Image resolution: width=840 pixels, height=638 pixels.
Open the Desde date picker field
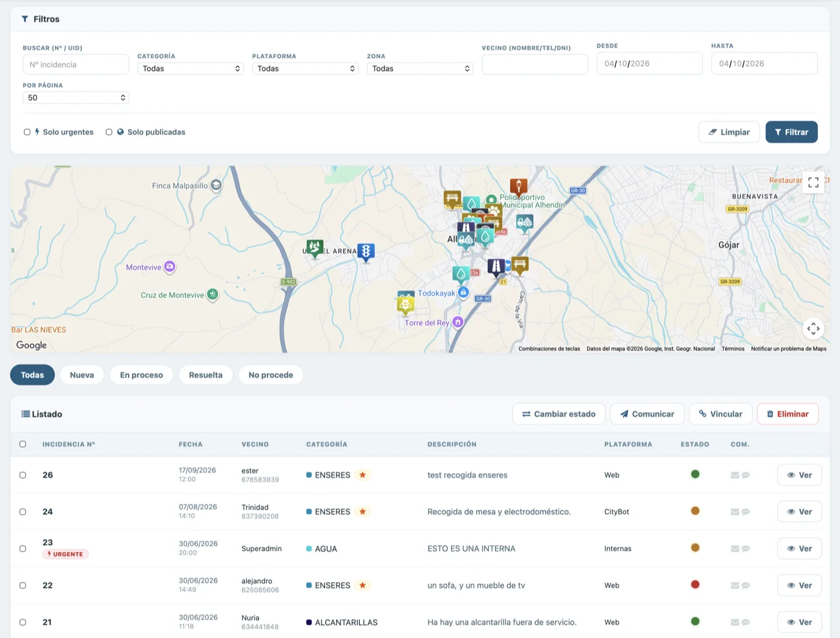click(x=649, y=63)
